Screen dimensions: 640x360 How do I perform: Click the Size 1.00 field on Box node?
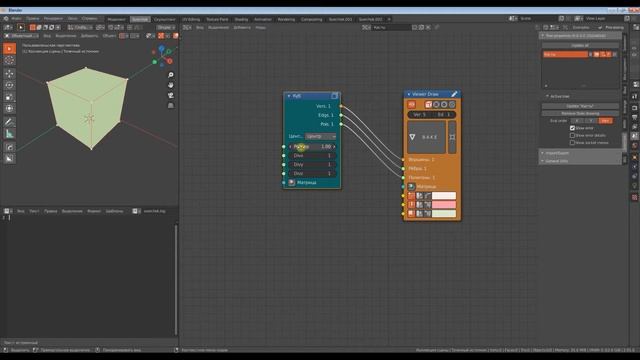pyautogui.click(x=312, y=147)
